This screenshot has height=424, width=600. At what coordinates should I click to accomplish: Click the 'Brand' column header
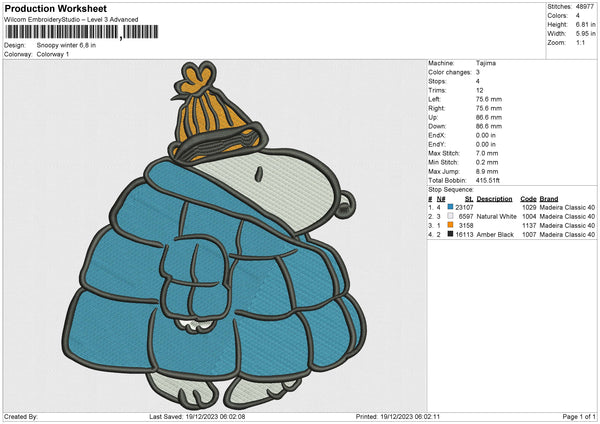(x=549, y=199)
